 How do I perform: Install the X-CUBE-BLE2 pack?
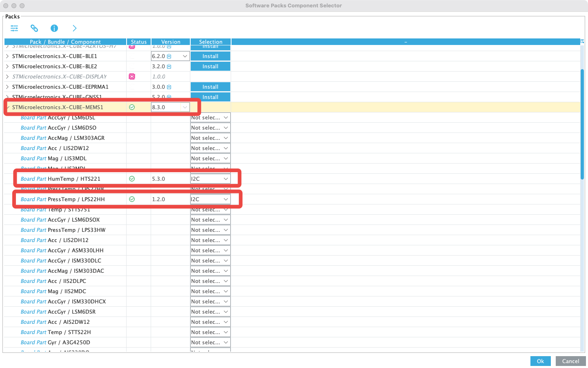click(x=210, y=66)
